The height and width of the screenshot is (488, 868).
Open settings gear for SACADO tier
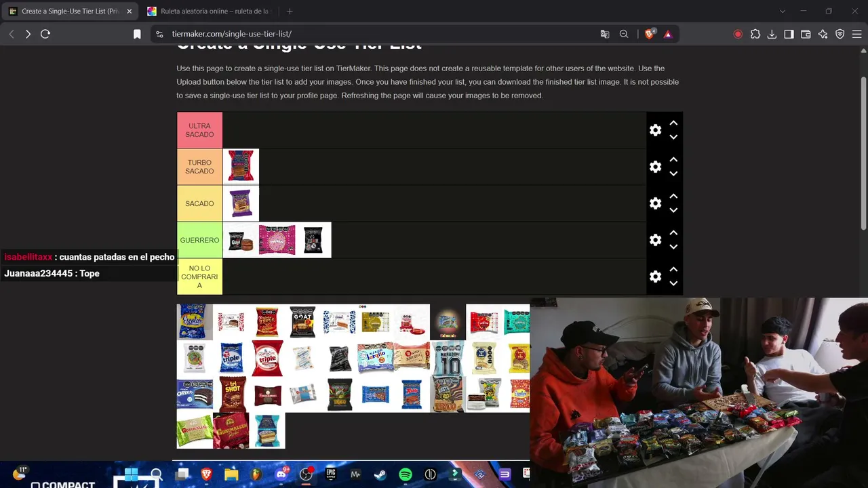pyautogui.click(x=655, y=203)
